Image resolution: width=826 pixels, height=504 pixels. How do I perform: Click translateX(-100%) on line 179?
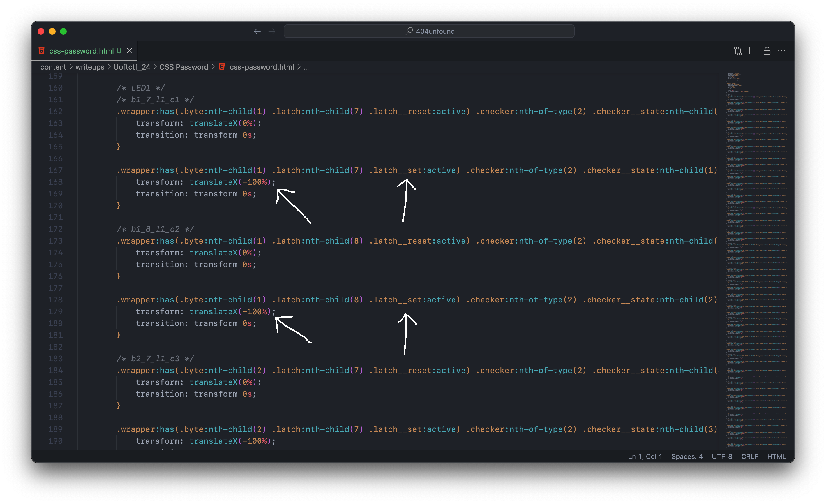coord(230,312)
